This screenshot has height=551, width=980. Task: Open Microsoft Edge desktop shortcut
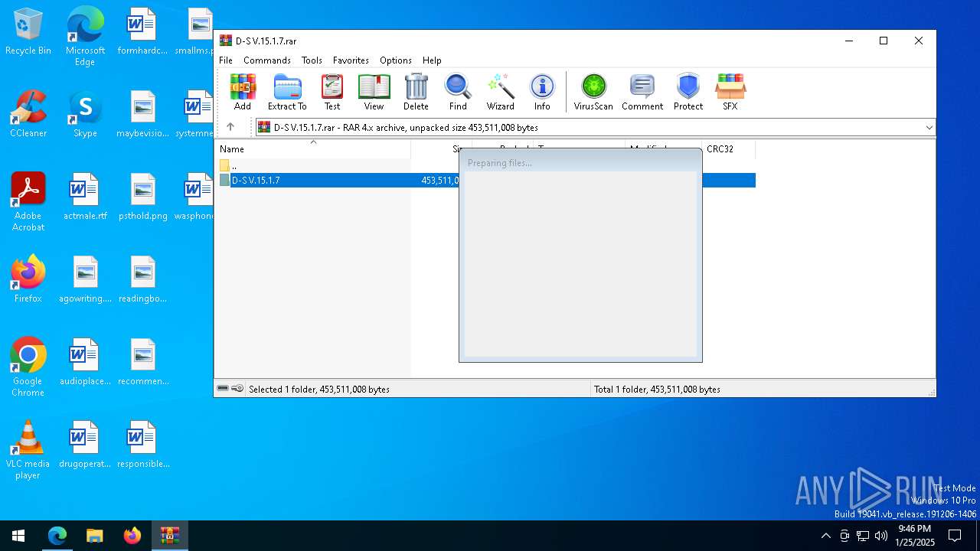tap(85, 37)
